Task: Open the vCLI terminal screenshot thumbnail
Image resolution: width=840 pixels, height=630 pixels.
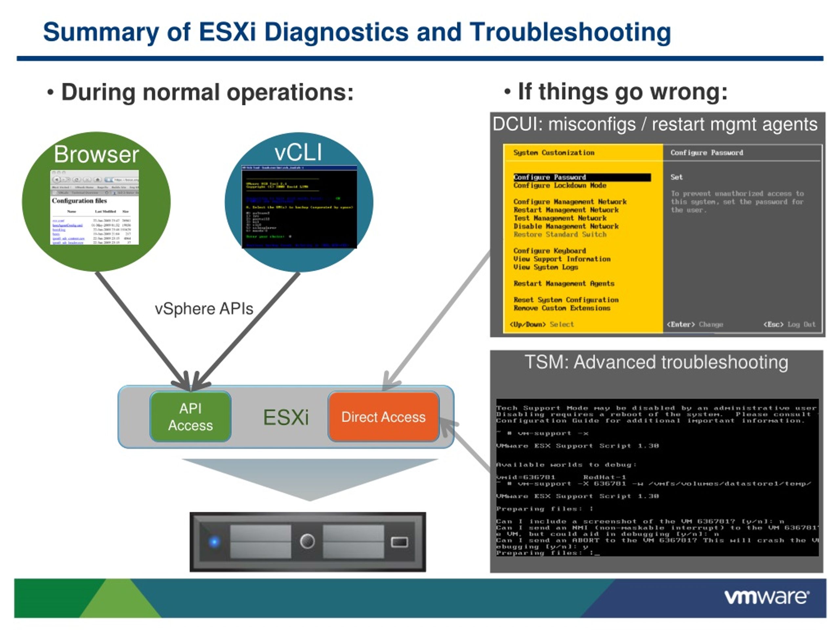Action: click(299, 207)
